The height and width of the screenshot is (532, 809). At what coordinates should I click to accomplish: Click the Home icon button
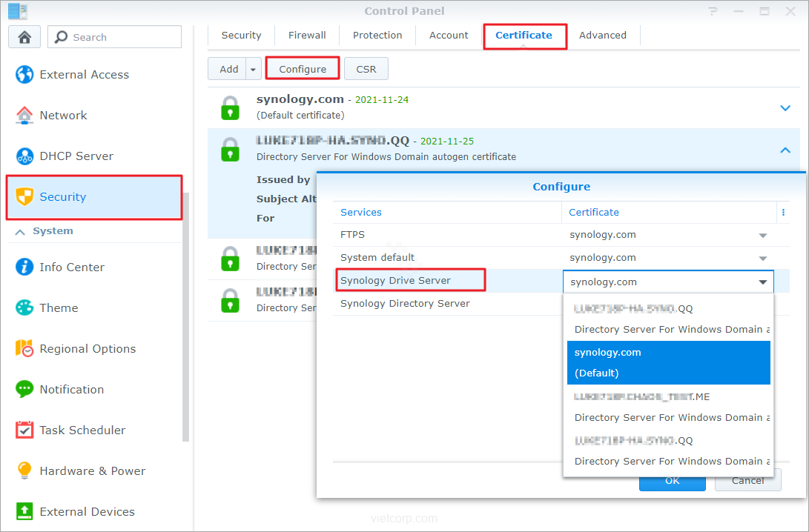point(24,37)
